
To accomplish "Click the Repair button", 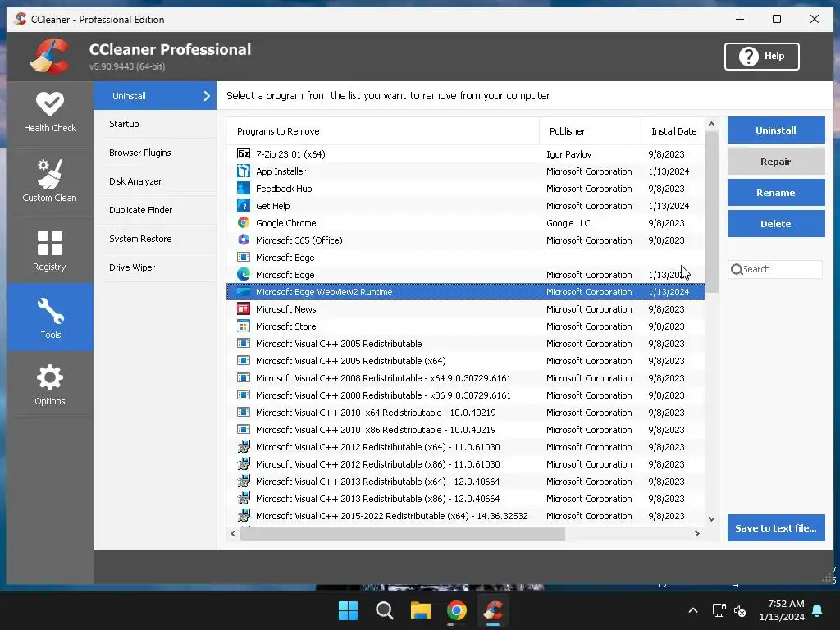I will [x=776, y=162].
